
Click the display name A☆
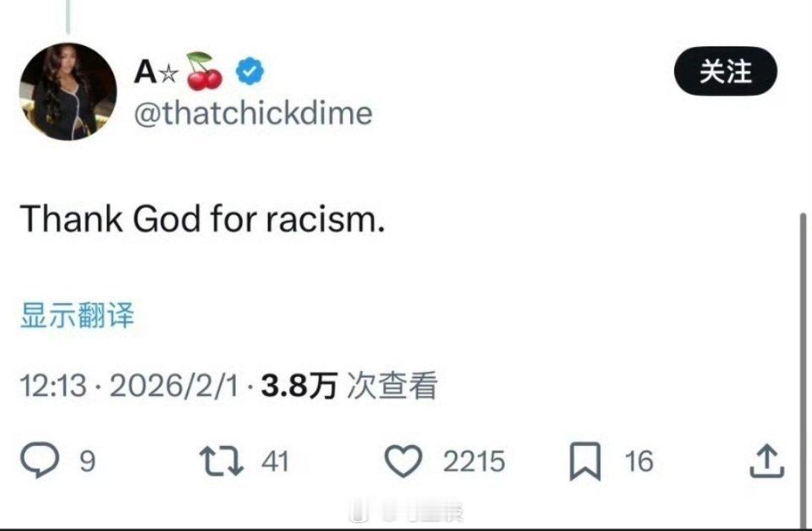tap(153, 72)
